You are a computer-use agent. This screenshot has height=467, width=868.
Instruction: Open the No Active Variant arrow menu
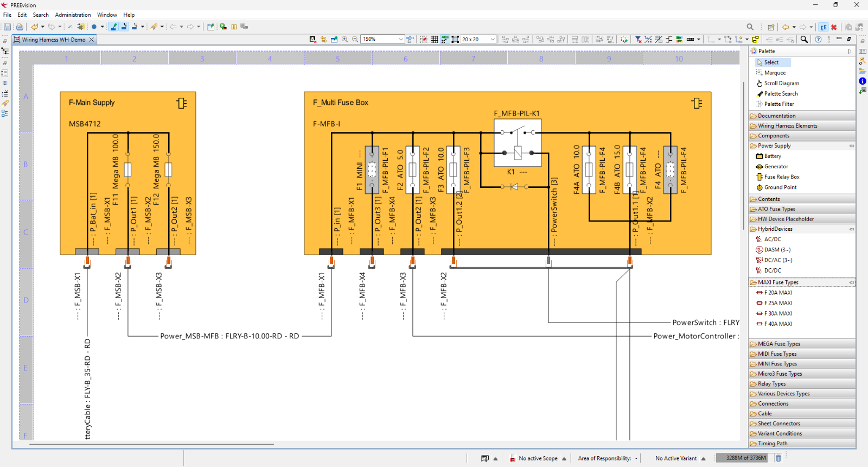(x=703, y=459)
